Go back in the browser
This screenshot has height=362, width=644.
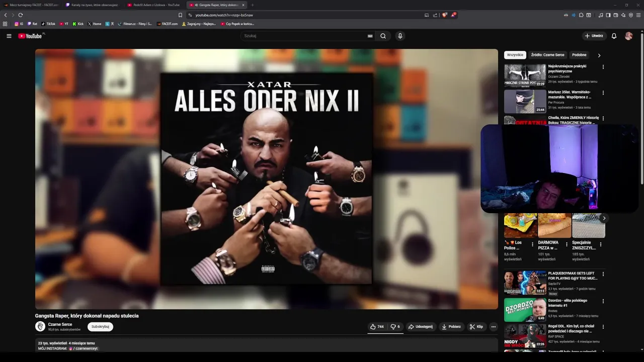(6, 15)
